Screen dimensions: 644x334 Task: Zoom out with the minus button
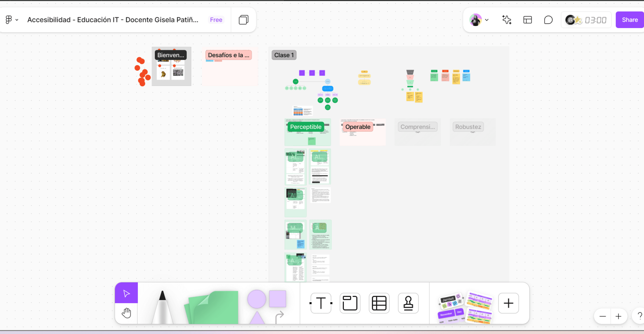pyautogui.click(x=603, y=316)
